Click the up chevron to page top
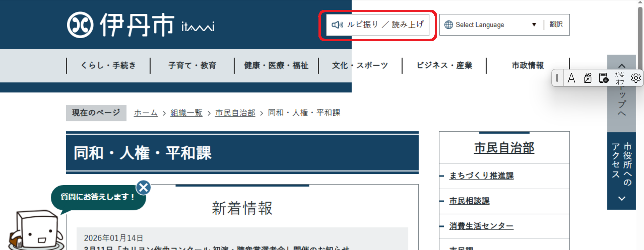This screenshot has width=644, height=250. (621, 66)
